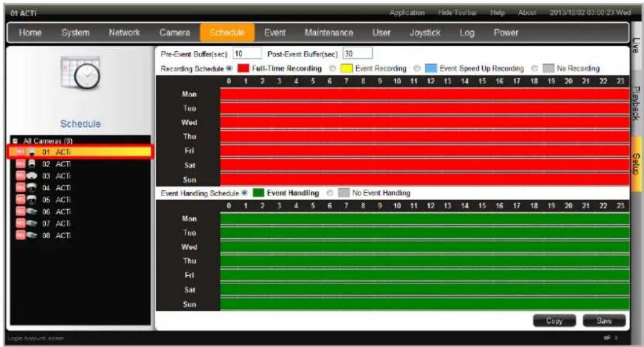
Task: Click the dome camera icon of 05 ACTi
Action: pyautogui.click(x=32, y=199)
